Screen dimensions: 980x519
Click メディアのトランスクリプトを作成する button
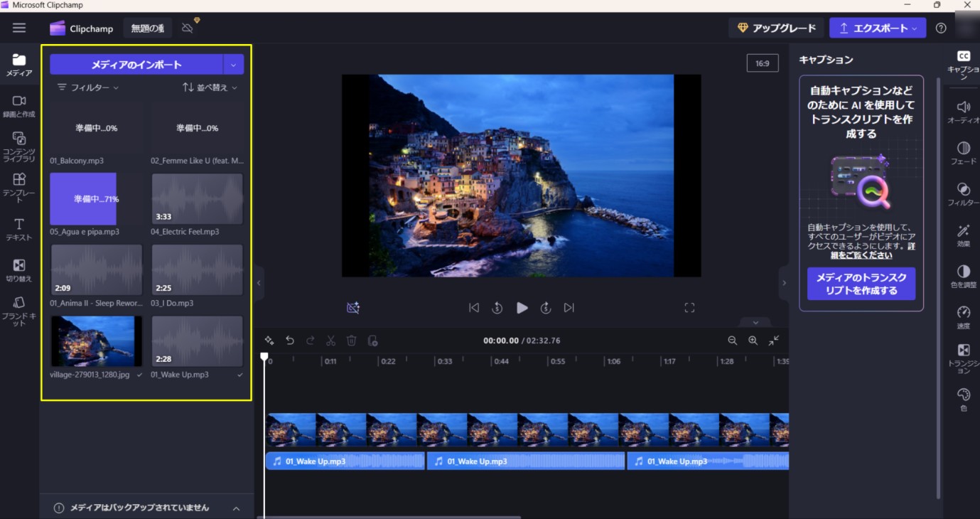pyautogui.click(x=861, y=284)
